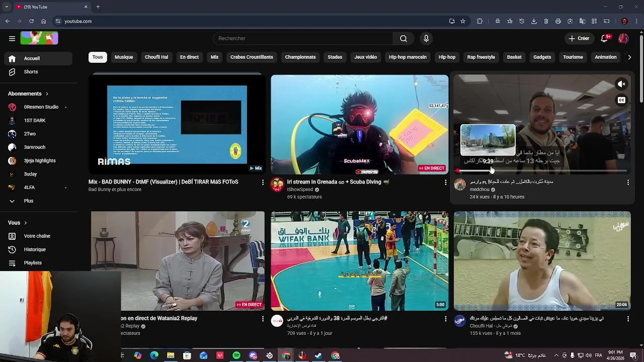Show hidden system tray icons
The image size is (644, 362).
[556, 355]
